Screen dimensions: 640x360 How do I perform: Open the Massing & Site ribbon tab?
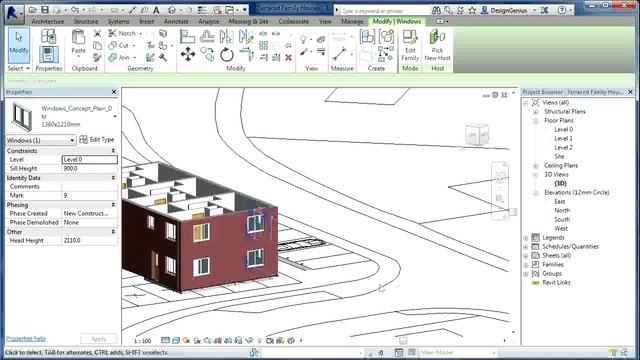click(249, 21)
